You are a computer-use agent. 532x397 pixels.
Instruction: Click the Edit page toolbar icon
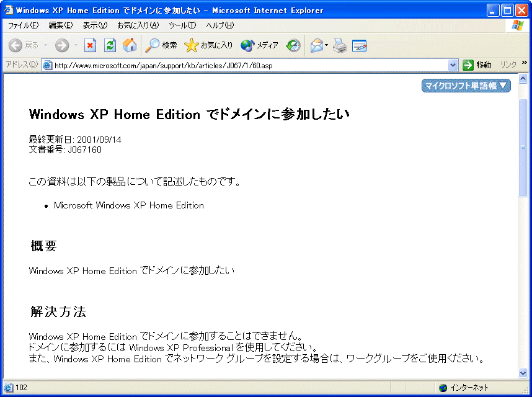pyautogui.click(x=359, y=45)
